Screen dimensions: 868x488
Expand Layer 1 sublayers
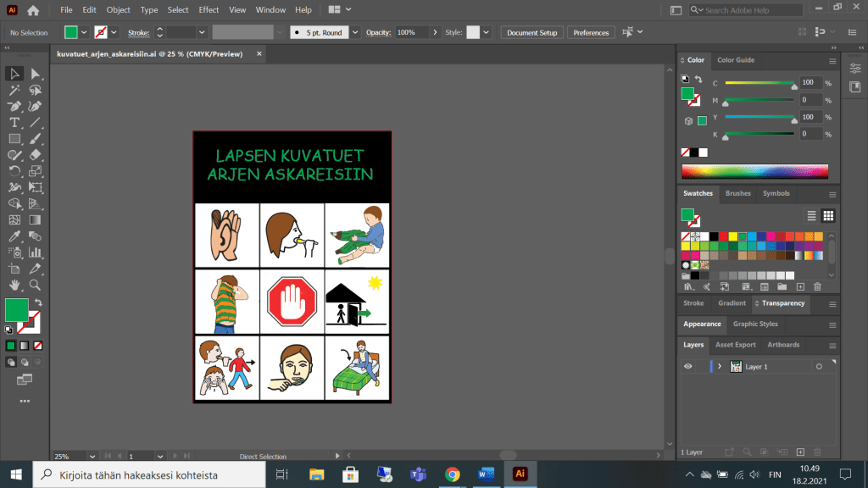[720, 367]
